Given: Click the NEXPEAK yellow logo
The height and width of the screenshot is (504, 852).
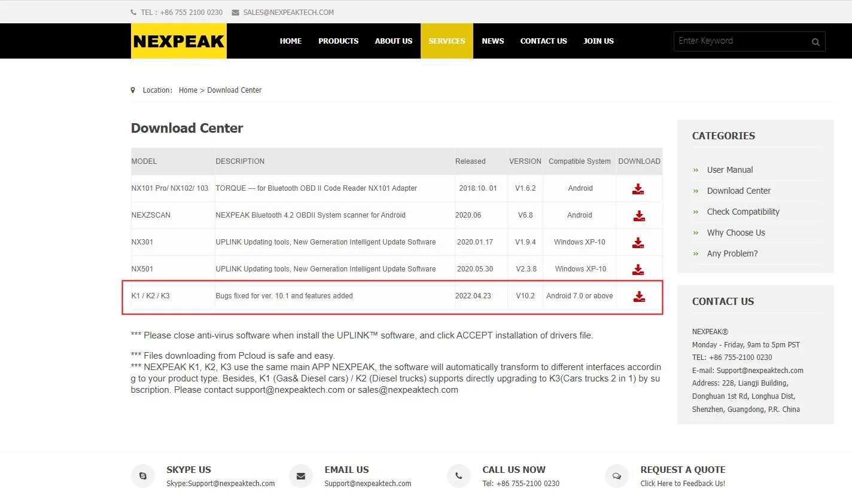Looking at the screenshot, I should click(179, 41).
